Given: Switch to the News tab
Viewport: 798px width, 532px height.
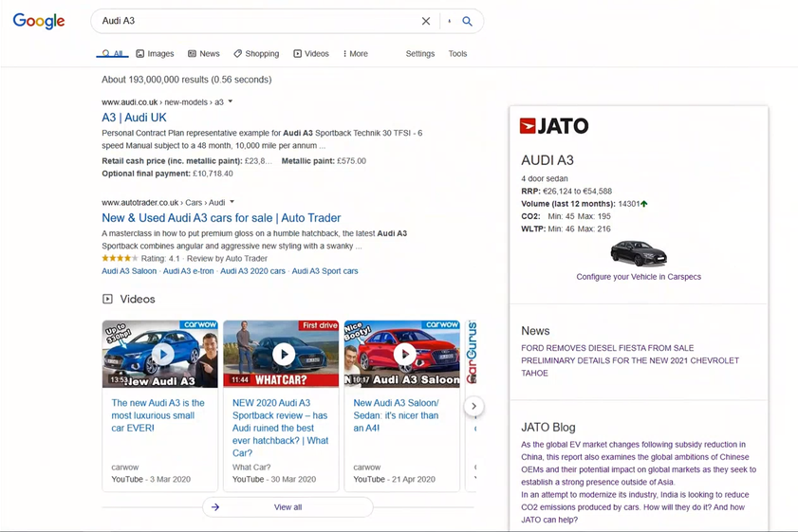Looking at the screenshot, I should [203, 54].
